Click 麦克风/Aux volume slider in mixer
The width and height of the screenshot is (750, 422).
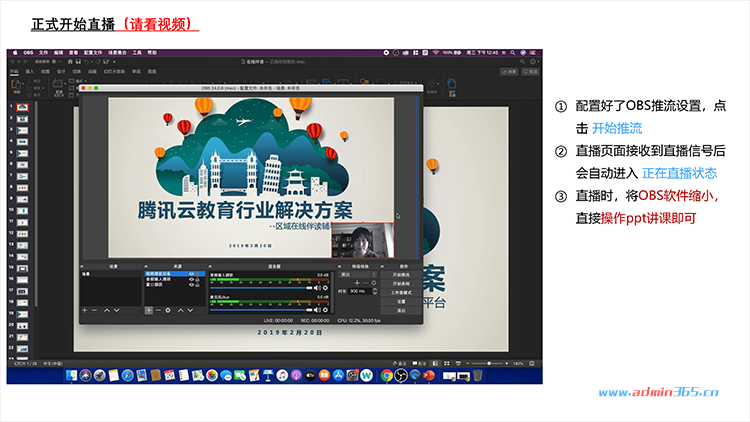(x=261, y=310)
